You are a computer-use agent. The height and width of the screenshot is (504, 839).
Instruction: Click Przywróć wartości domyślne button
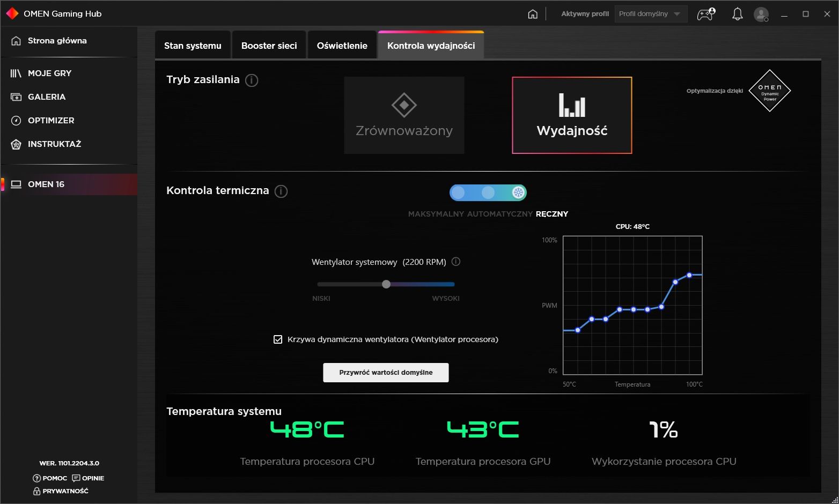tap(386, 373)
